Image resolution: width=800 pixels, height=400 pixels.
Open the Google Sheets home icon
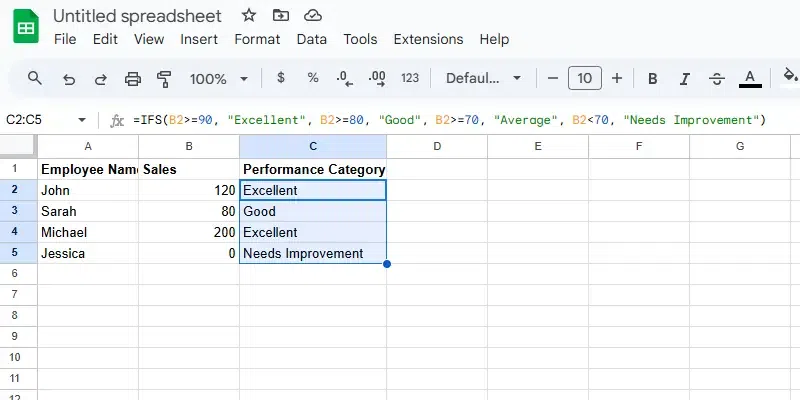pyautogui.click(x=25, y=27)
